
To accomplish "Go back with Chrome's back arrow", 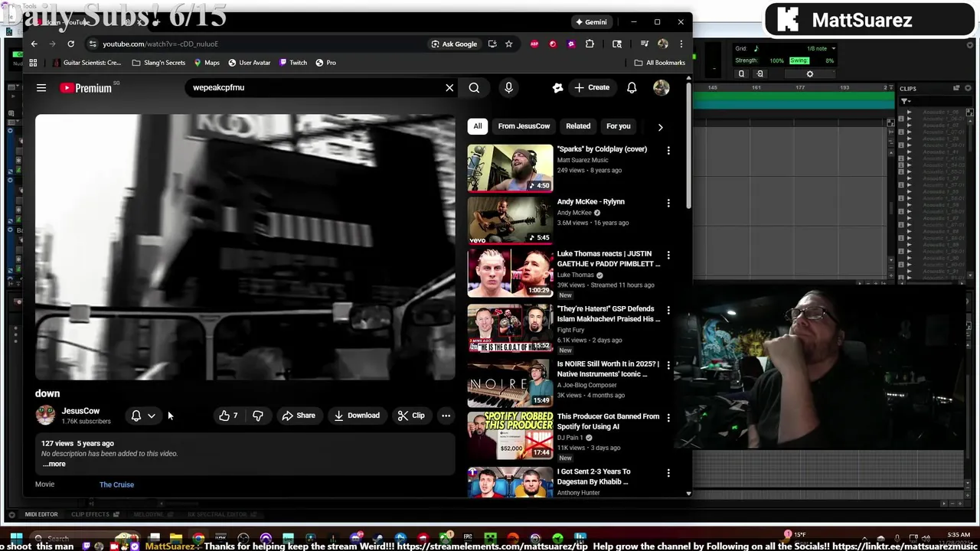I will coord(34,44).
